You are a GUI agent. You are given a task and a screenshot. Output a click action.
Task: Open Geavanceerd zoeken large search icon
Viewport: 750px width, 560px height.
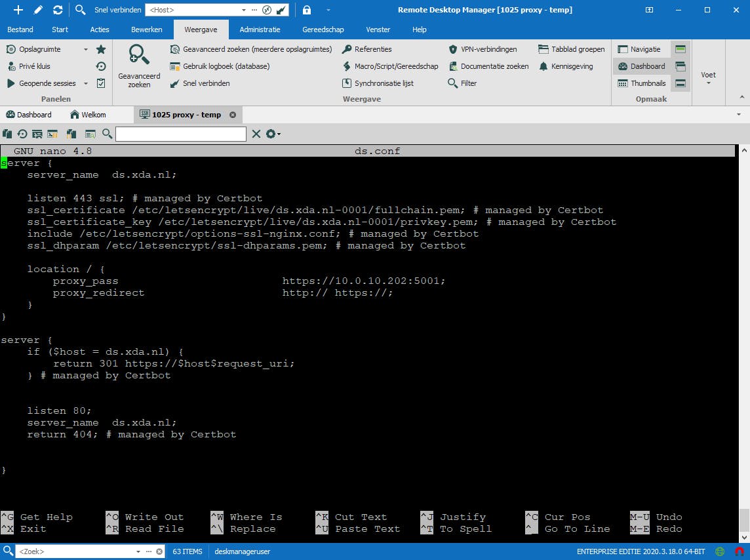(x=139, y=66)
